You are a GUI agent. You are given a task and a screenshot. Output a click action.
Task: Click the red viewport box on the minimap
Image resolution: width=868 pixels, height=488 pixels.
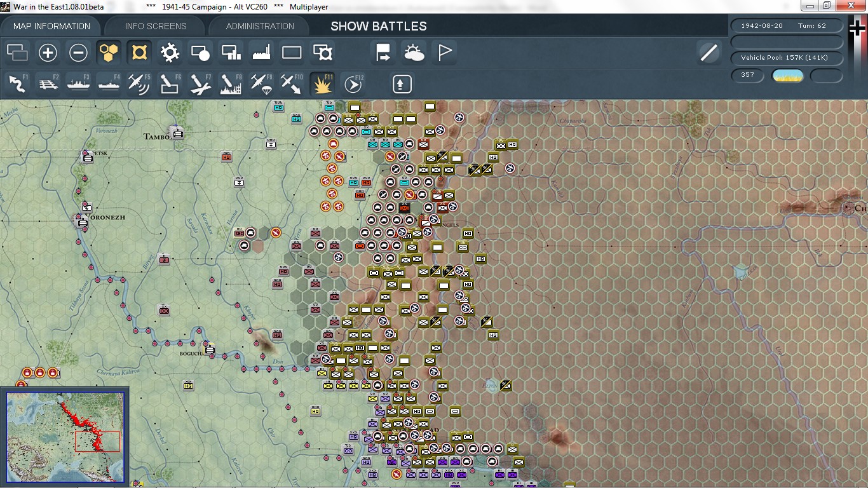pyautogui.click(x=97, y=442)
